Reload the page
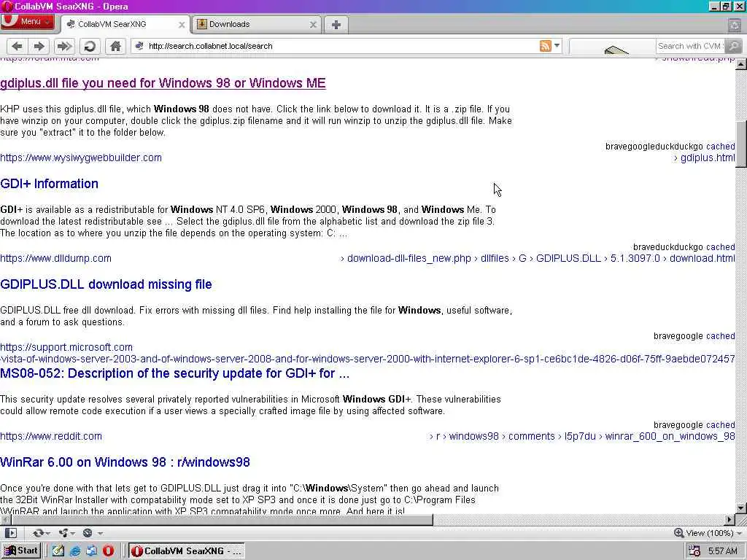The image size is (747, 560). pyautogui.click(x=89, y=46)
